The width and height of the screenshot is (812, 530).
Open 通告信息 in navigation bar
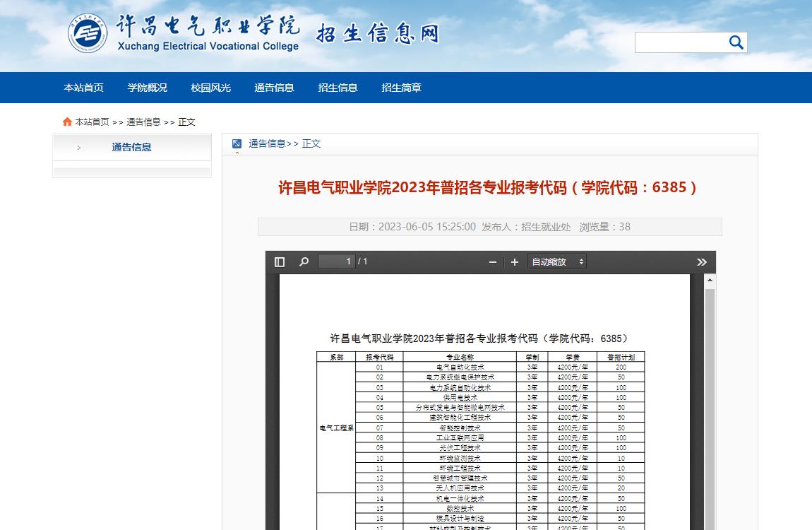tap(274, 88)
